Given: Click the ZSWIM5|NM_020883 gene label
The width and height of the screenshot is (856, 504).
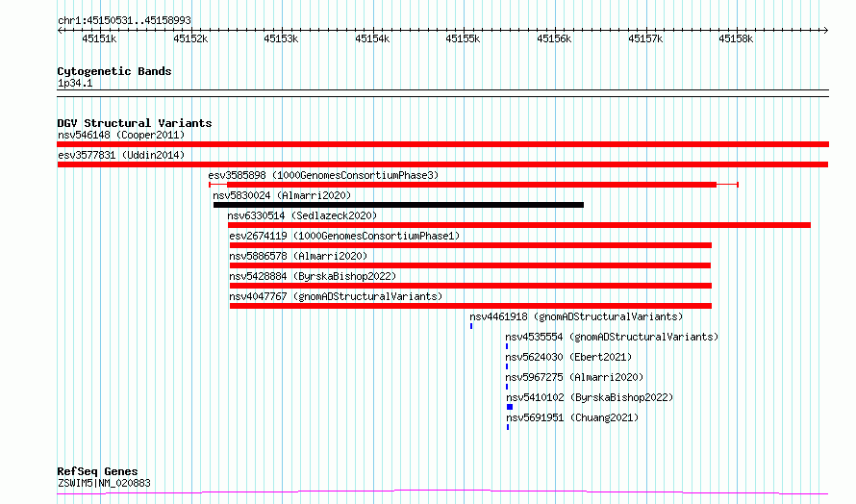Looking at the screenshot, I should click(104, 483).
